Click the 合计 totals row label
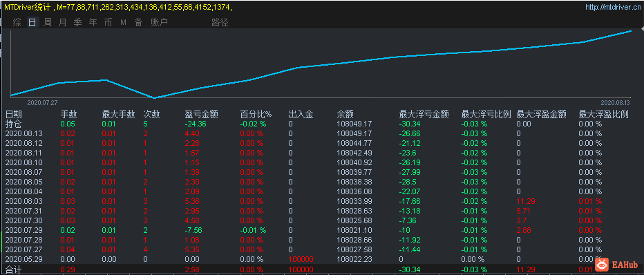This screenshot has width=644, height=275. (13, 270)
